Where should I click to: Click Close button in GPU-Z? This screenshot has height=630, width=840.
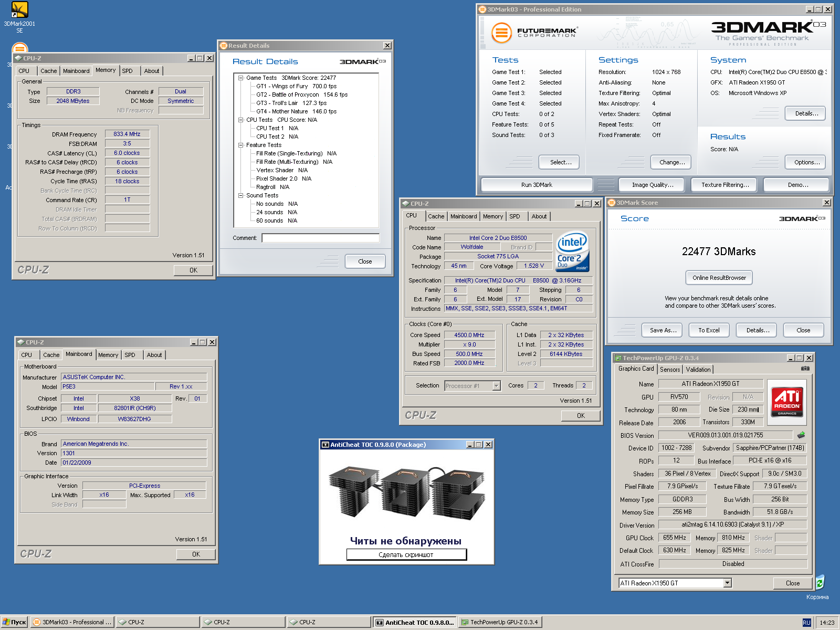(793, 583)
